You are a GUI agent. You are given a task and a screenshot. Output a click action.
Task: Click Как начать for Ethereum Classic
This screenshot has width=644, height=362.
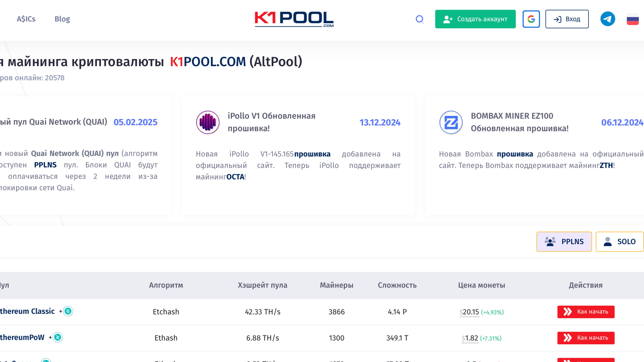point(586,312)
